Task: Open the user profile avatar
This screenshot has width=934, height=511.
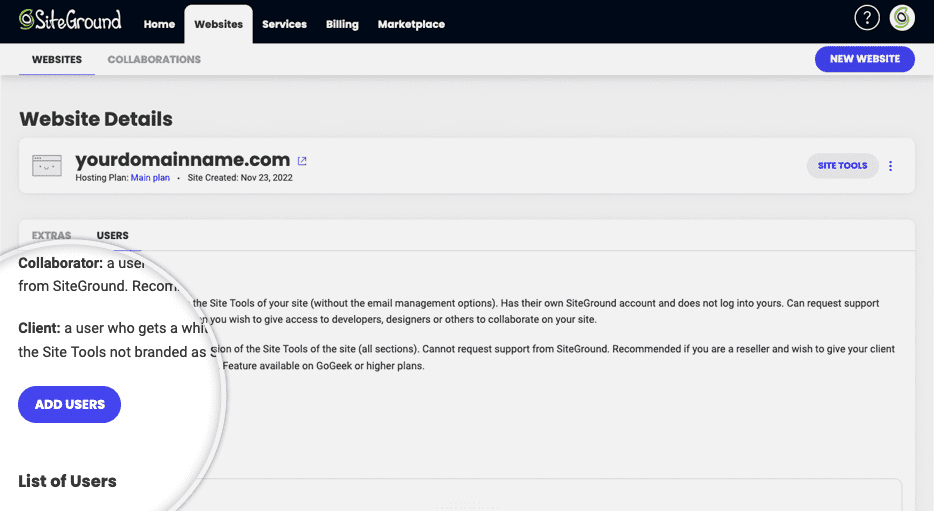Action: [902, 18]
